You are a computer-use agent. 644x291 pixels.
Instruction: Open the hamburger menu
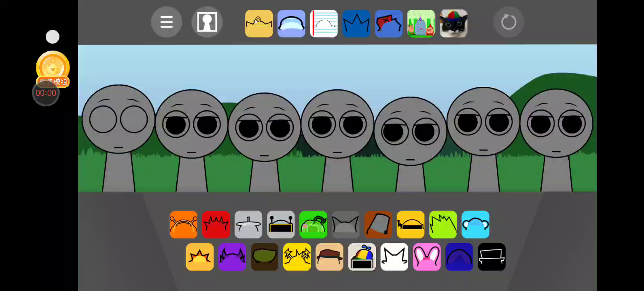click(166, 22)
